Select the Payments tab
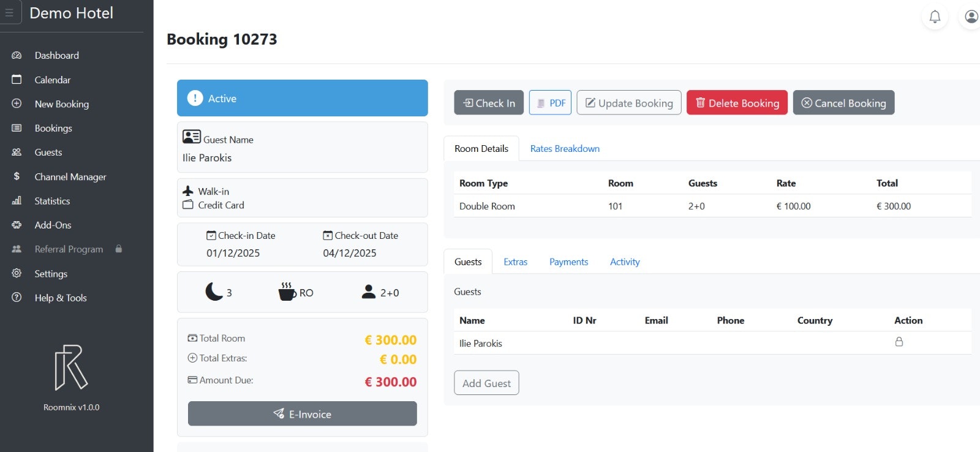980x452 pixels. [568, 262]
